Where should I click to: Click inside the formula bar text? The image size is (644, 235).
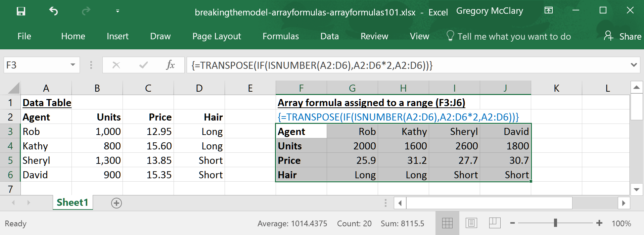pyautogui.click(x=312, y=65)
